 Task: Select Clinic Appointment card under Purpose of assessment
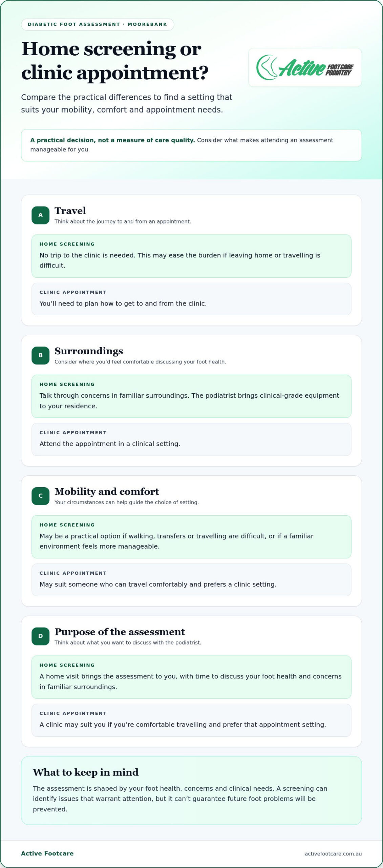[x=191, y=720]
